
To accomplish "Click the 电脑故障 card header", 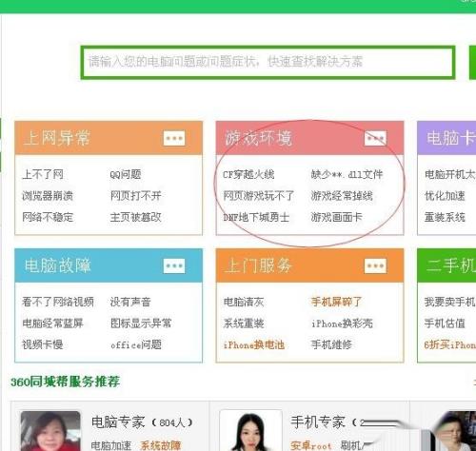I will tap(109, 265).
